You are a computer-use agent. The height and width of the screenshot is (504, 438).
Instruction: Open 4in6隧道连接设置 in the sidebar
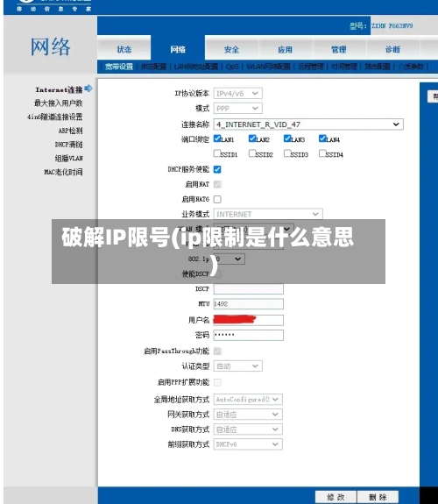coord(55,117)
